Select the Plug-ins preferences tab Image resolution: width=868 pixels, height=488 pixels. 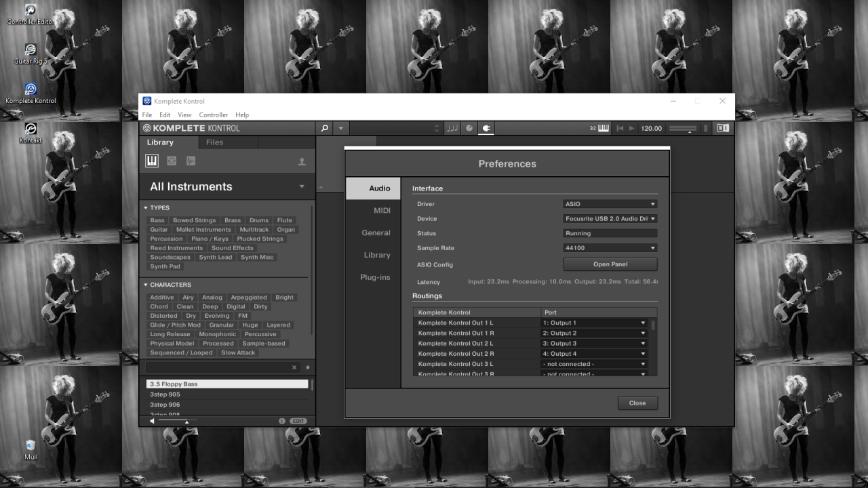tap(373, 278)
